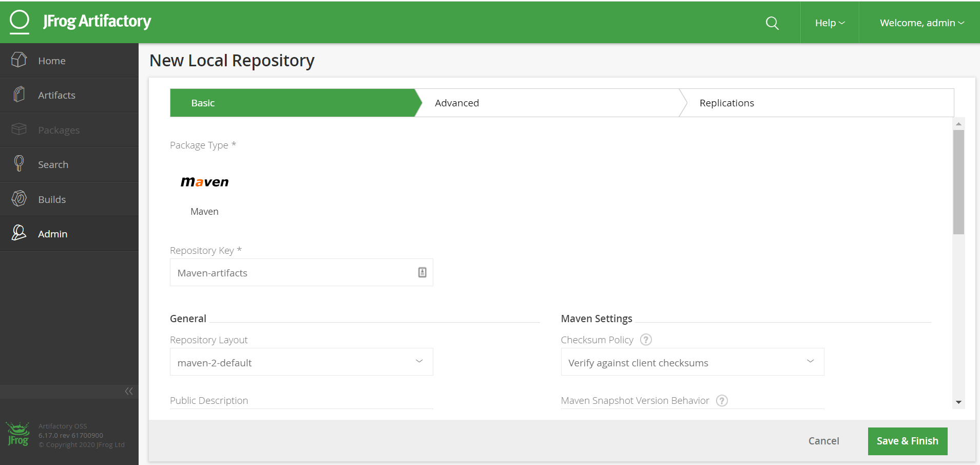Open the Checksum Policy dropdown
This screenshot has height=465, width=980.
[693, 362]
